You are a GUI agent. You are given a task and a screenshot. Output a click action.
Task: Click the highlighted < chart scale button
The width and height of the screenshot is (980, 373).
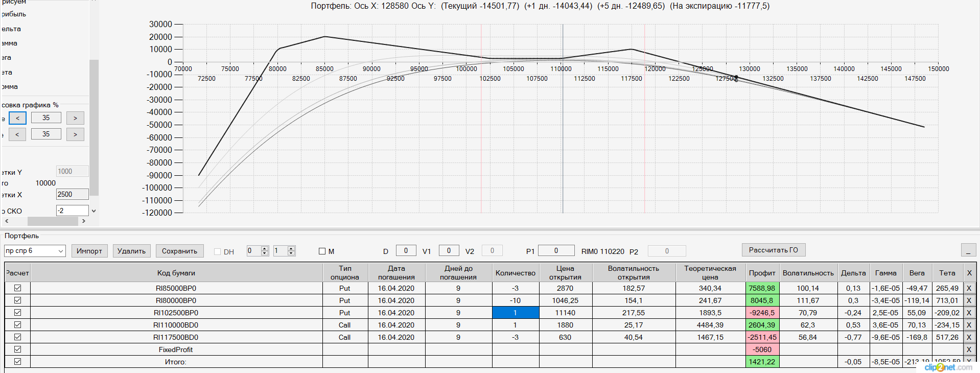17,118
